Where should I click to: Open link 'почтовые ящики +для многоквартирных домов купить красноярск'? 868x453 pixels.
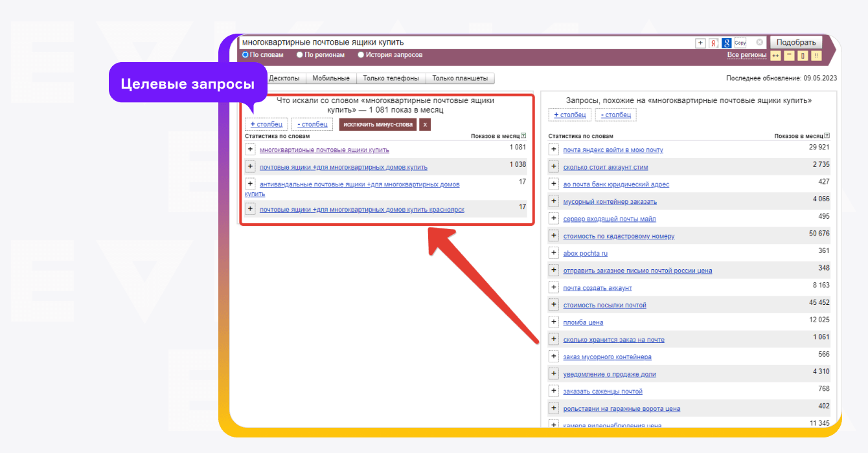point(362,210)
